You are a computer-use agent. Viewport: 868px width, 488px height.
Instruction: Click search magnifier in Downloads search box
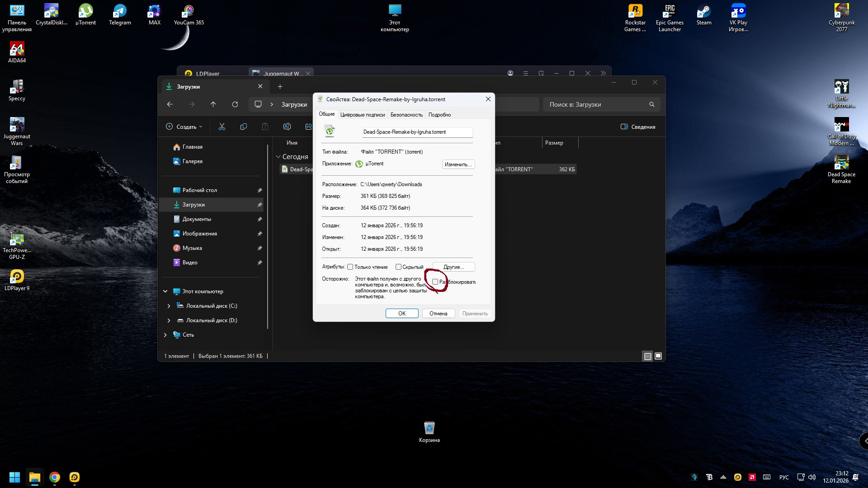click(651, 104)
